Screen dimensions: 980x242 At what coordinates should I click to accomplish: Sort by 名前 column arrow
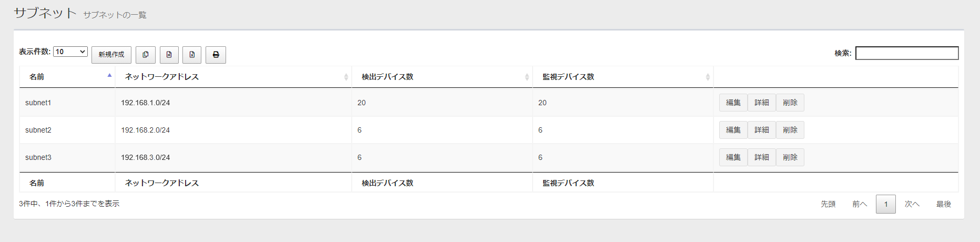[109, 76]
